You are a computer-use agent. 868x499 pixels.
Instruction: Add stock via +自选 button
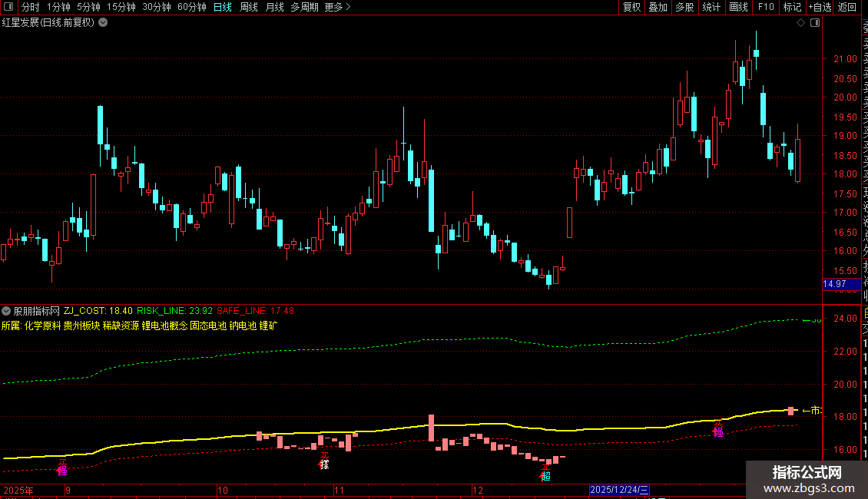(820, 7)
